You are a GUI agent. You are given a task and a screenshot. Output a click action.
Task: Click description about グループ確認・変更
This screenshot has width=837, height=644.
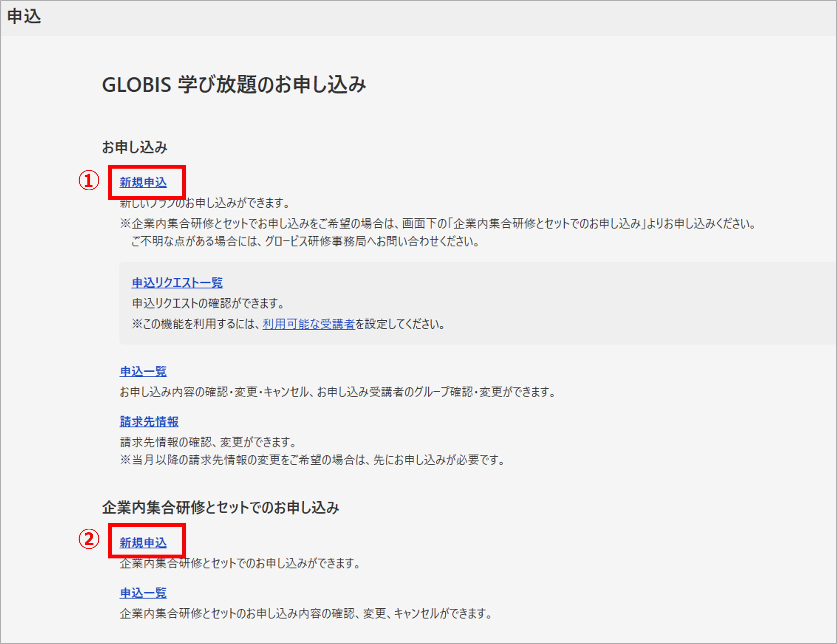[x=337, y=392]
